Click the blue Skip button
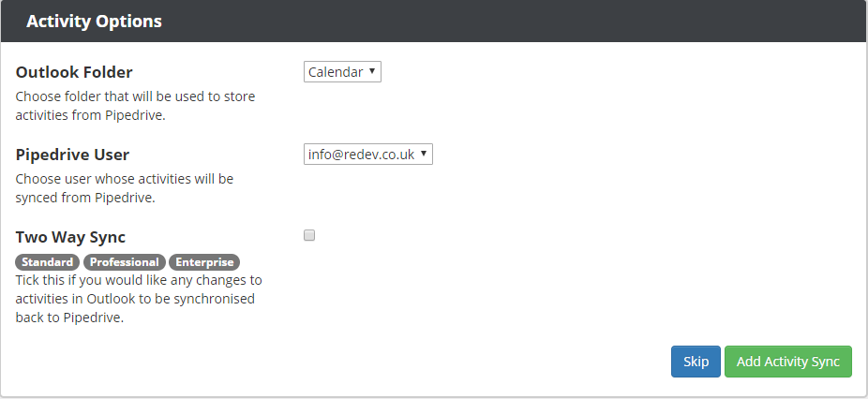The image size is (868, 399). (696, 362)
